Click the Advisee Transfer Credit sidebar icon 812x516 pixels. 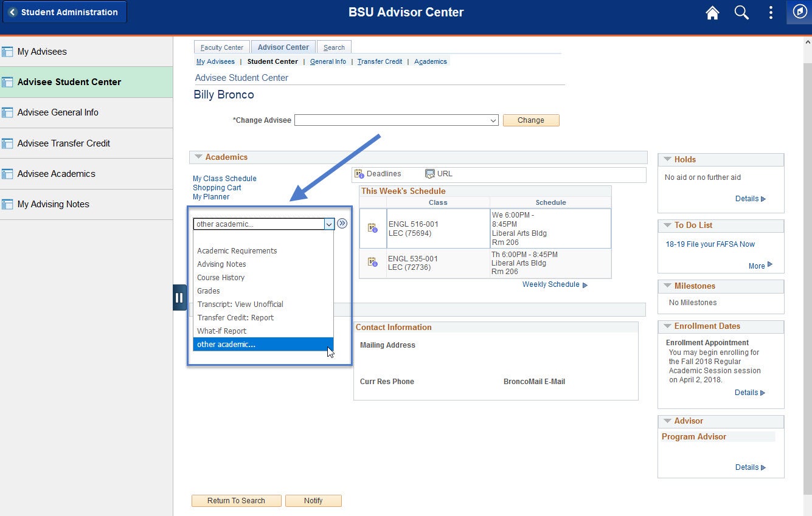point(7,143)
